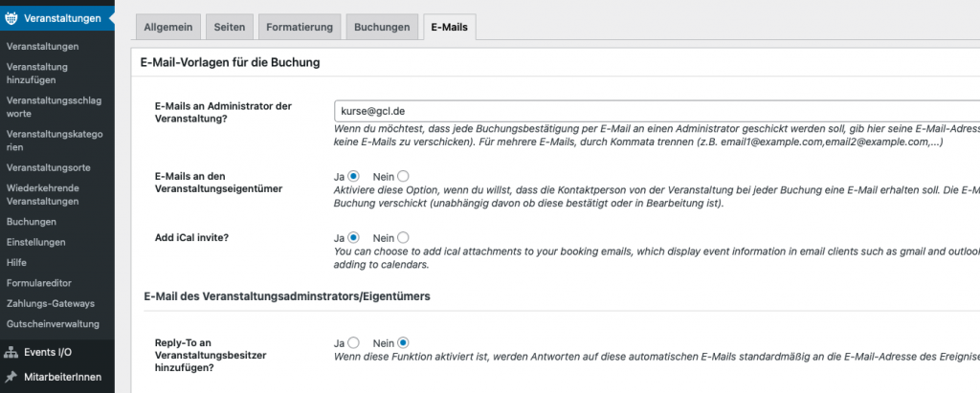Open Zahlungs-Gateways in sidebar

(x=50, y=303)
